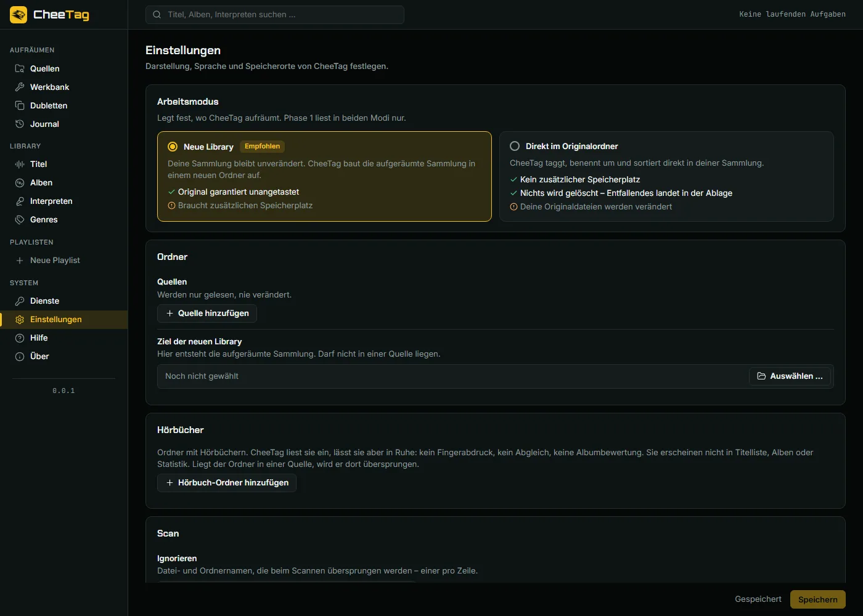Click the folder icon on Auswählen button
The image size is (863, 616).
(x=761, y=376)
